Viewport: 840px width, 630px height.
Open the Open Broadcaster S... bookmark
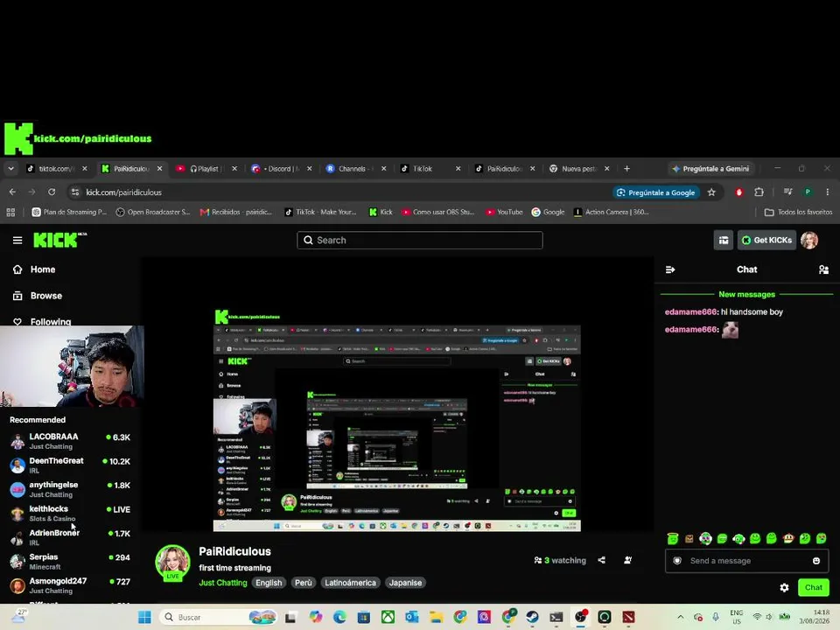click(x=152, y=212)
